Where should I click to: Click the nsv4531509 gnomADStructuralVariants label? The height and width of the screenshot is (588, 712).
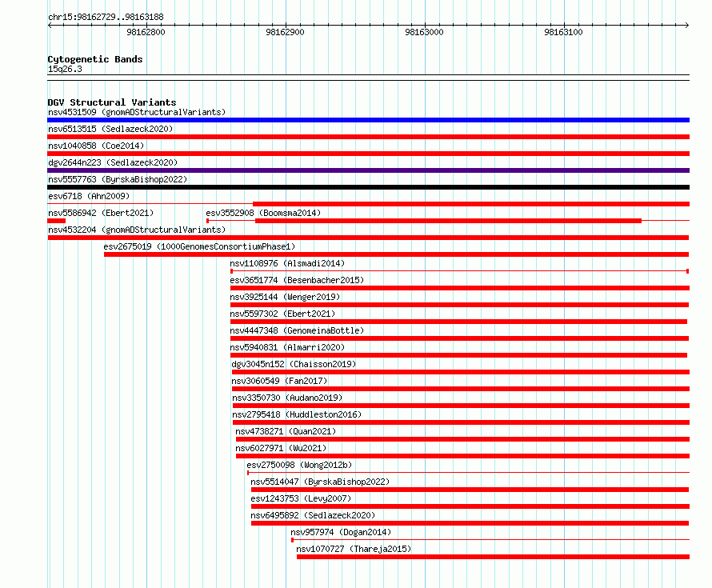(x=137, y=112)
